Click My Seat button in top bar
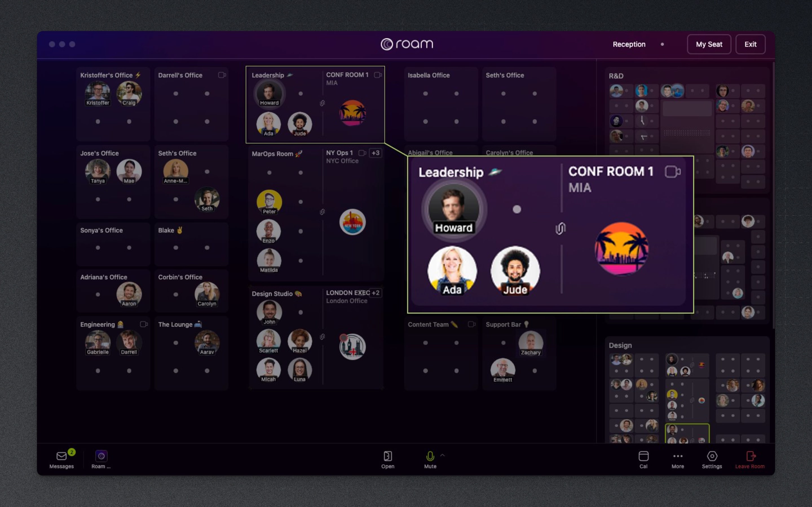 coord(709,44)
